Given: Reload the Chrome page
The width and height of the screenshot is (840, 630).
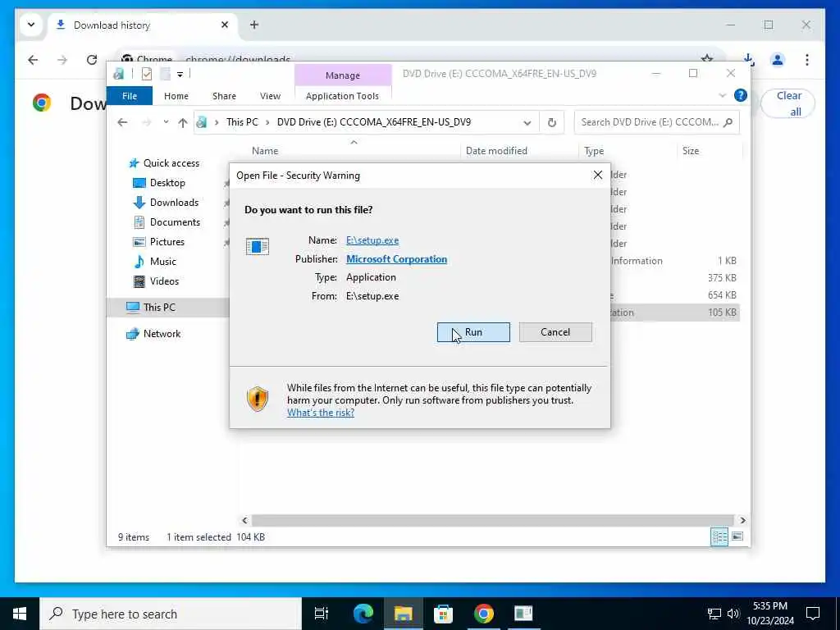Looking at the screenshot, I should coord(92,60).
